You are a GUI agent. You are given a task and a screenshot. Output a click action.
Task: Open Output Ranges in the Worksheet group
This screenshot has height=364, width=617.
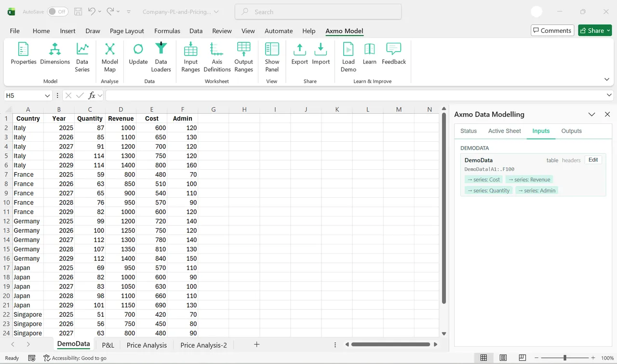244,57
